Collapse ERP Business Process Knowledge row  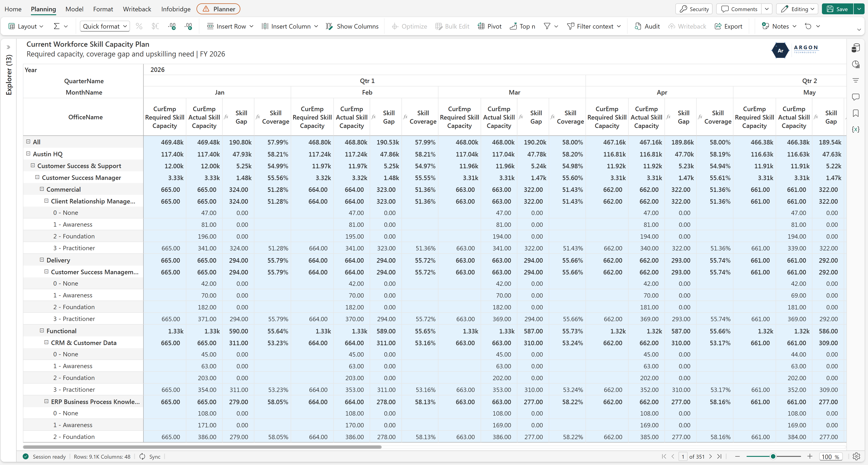(x=47, y=401)
